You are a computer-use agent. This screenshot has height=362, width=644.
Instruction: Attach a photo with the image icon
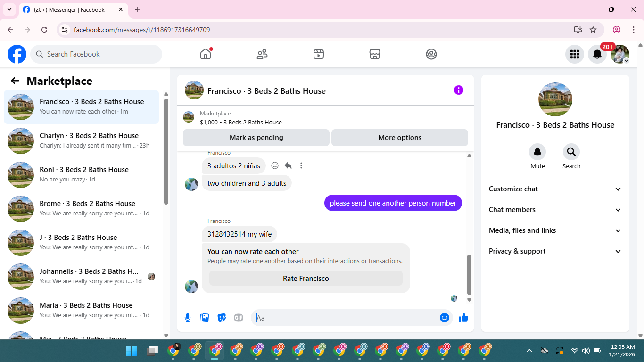pyautogui.click(x=205, y=318)
